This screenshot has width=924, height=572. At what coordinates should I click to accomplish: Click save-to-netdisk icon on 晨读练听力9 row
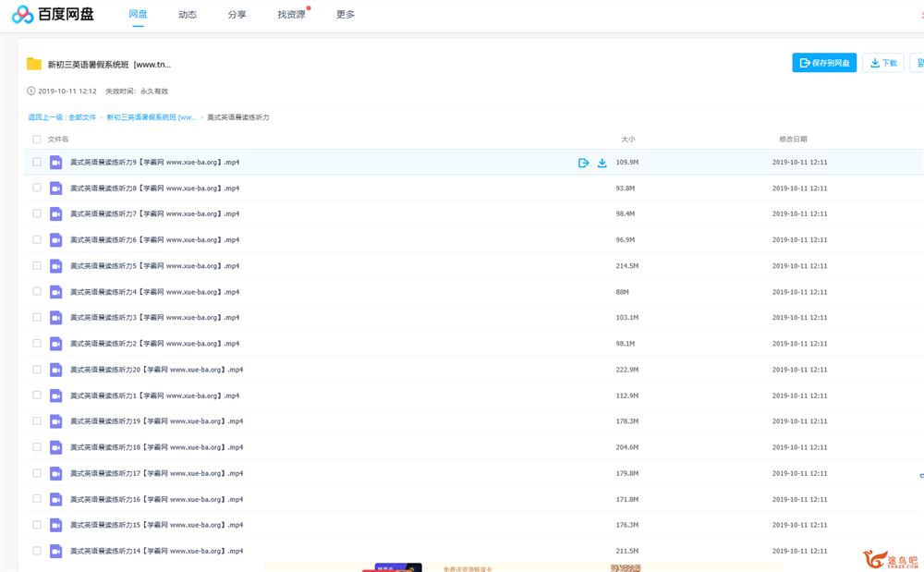coord(583,163)
